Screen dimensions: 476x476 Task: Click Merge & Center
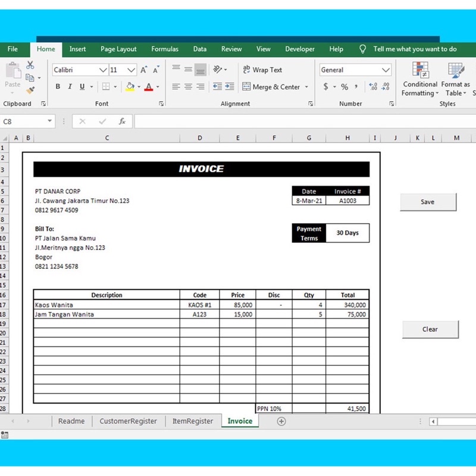click(271, 87)
